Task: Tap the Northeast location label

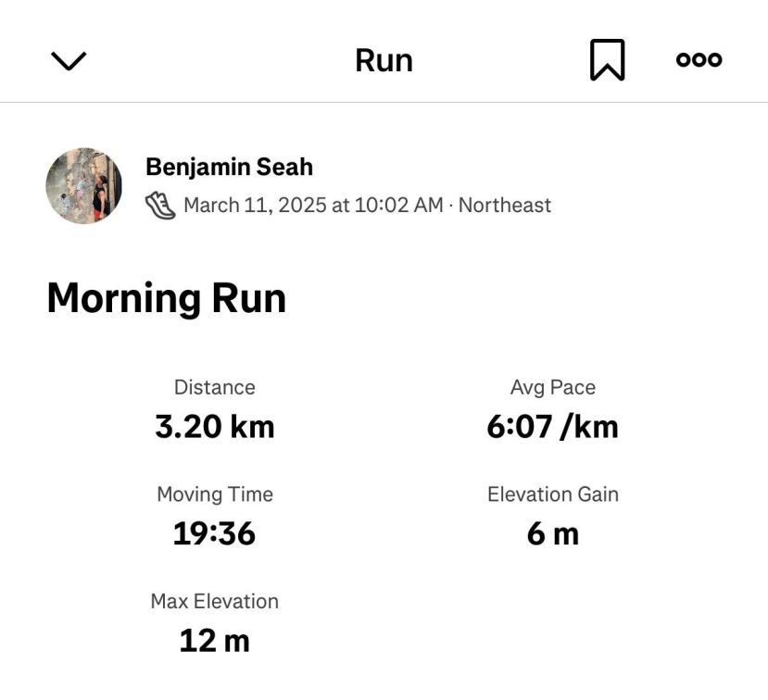Action: click(x=505, y=206)
